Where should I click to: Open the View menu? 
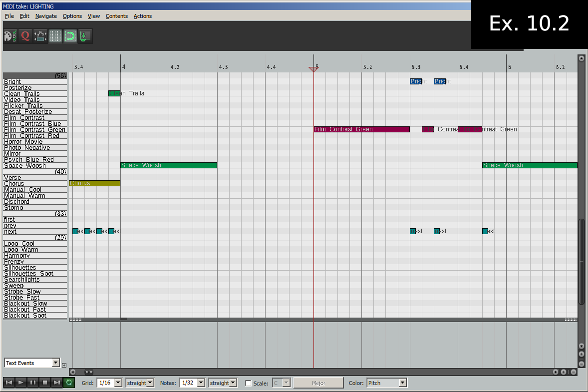[94, 16]
